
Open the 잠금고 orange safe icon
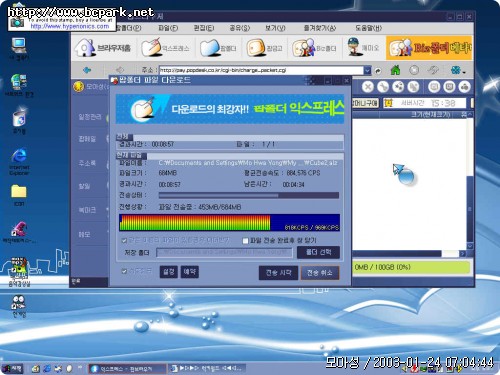(x=265, y=48)
